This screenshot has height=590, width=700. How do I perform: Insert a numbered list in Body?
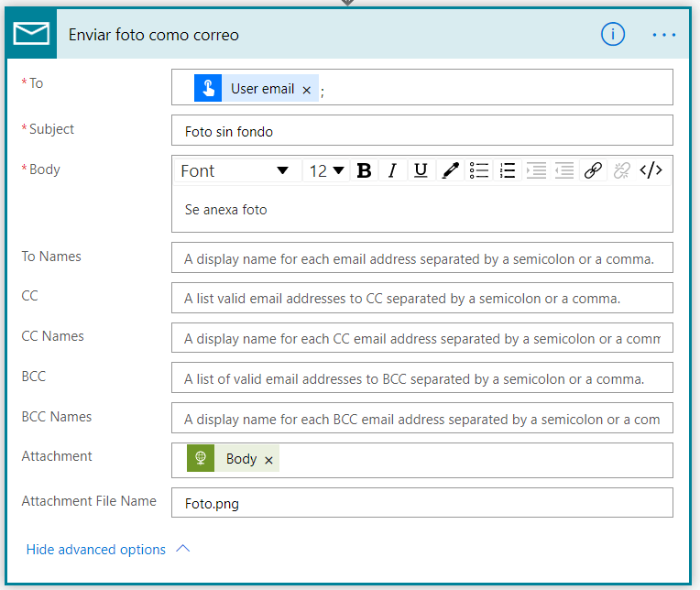(x=508, y=170)
